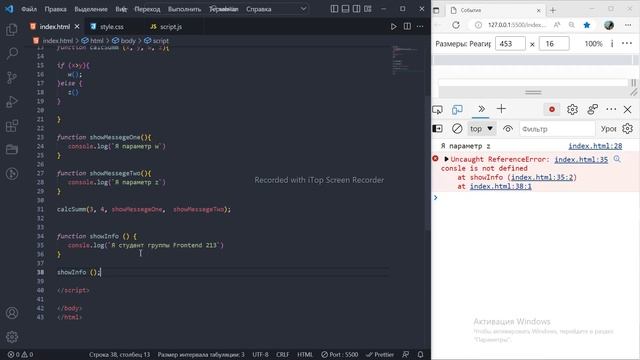Add a DevTools tool with plus
Image resolution: width=640 pixels, height=360 pixels.
501,109
